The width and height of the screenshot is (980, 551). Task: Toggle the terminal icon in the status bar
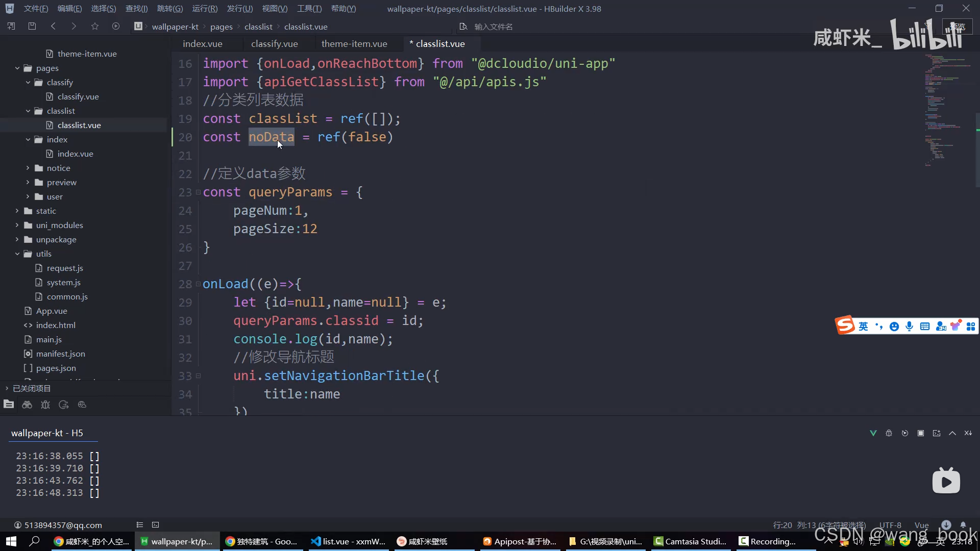(156, 525)
